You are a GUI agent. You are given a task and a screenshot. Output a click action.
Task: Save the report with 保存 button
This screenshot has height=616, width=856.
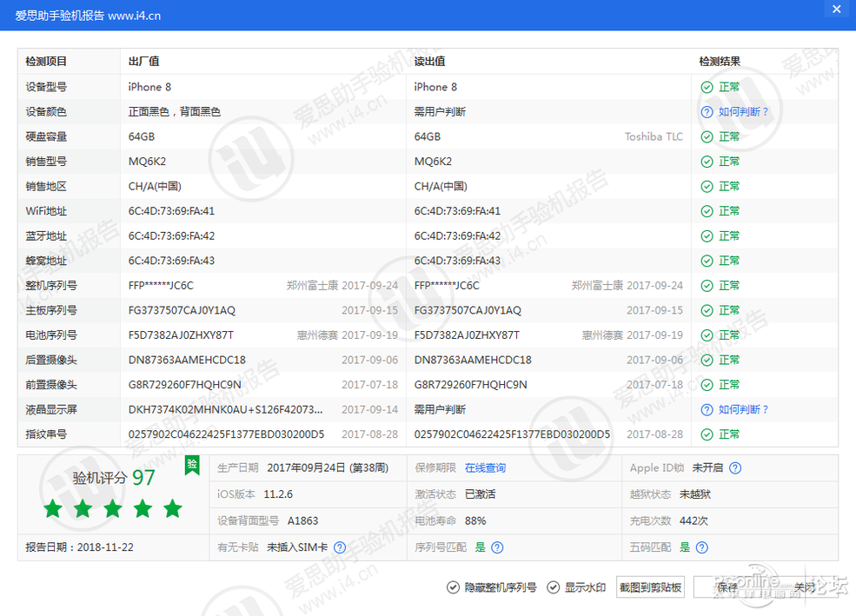727,587
